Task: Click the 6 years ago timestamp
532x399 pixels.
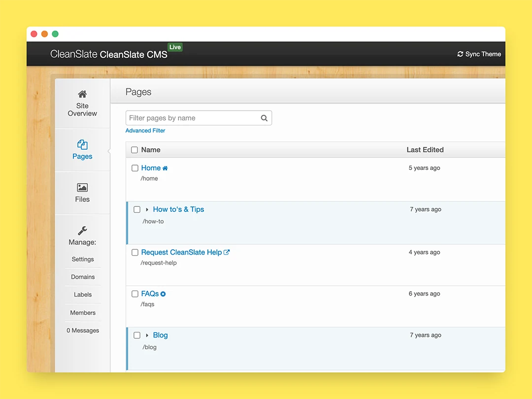Action: 425,294
